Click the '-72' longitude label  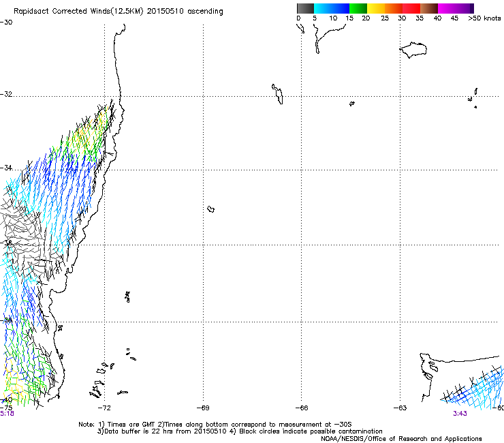(104, 408)
